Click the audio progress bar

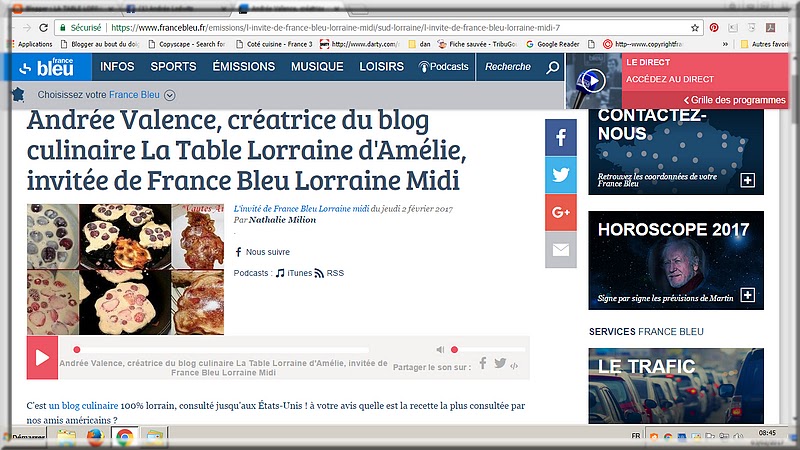(221, 350)
